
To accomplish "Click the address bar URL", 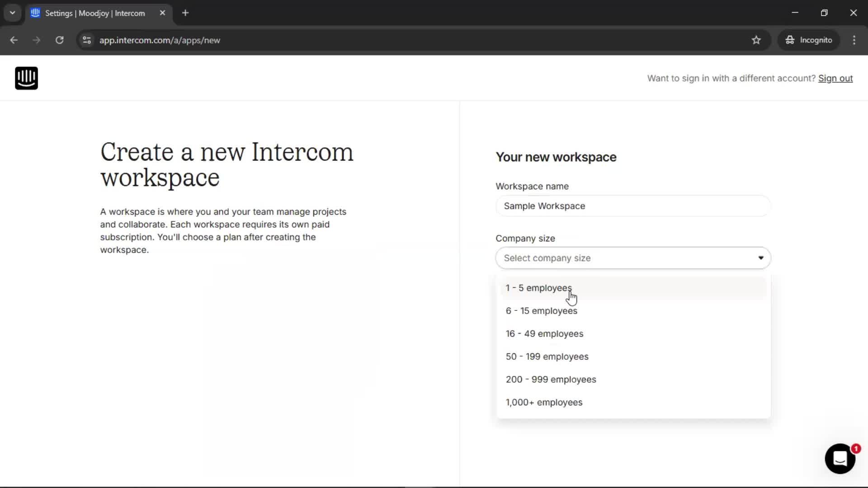I will tap(160, 40).
